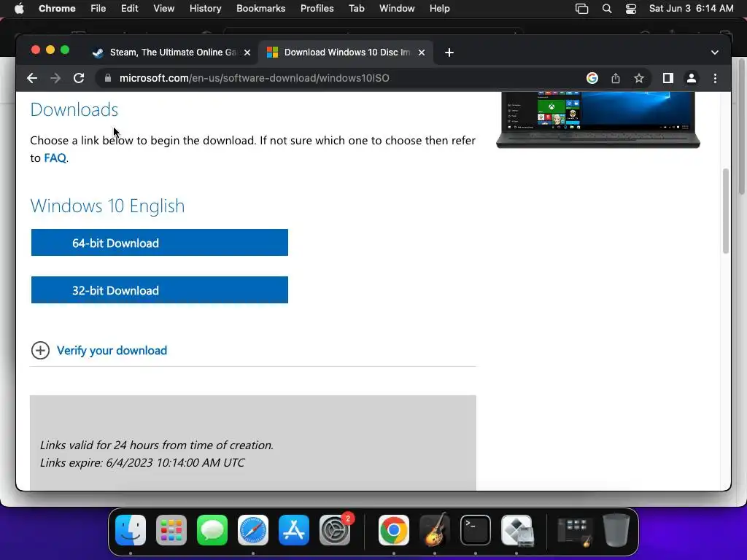Reload the Microsoft download page

(x=79, y=78)
